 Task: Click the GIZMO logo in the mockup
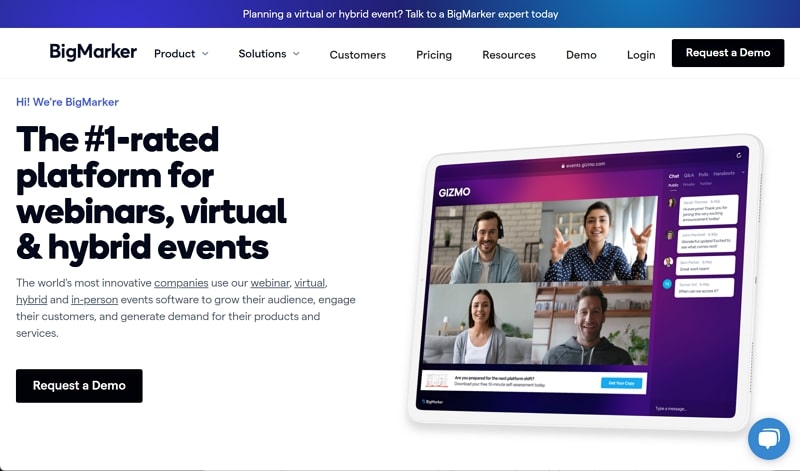coord(454,192)
